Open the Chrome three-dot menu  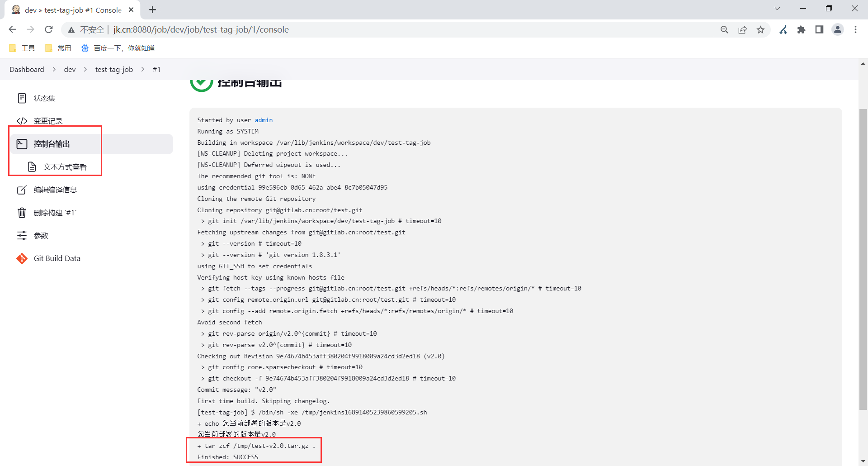pyautogui.click(x=855, y=30)
